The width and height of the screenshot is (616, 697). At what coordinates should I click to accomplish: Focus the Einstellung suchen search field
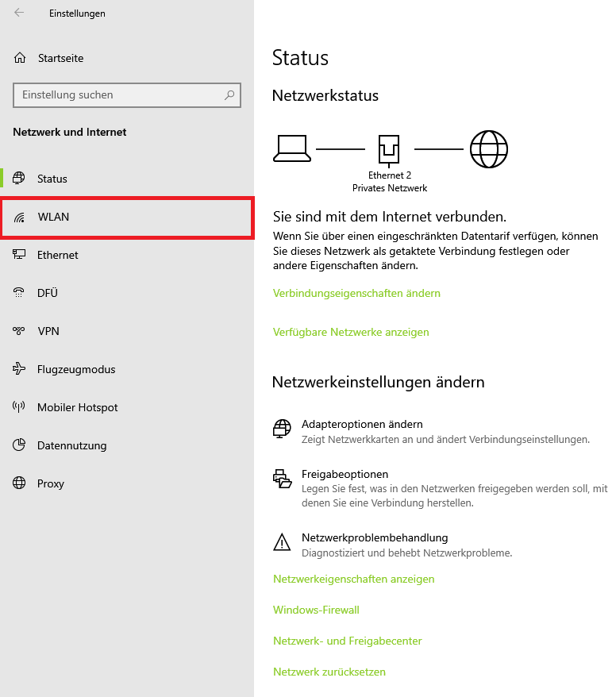point(119,95)
